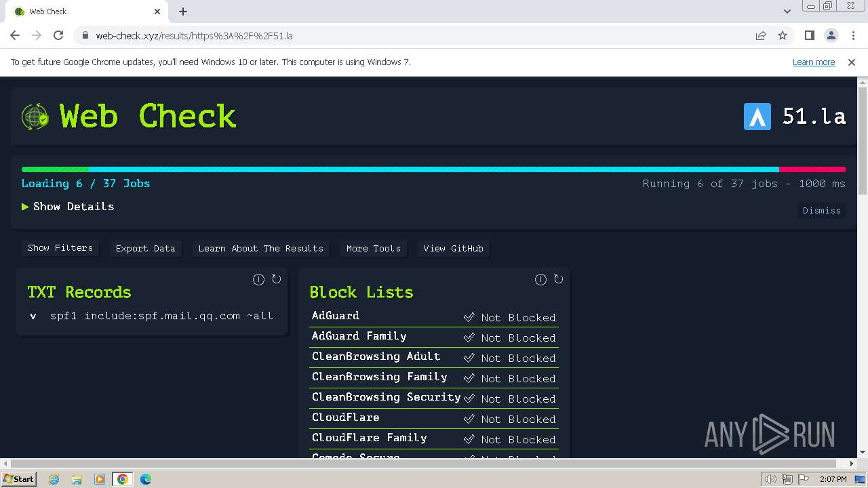Refresh the Block Lists card

(x=558, y=279)
